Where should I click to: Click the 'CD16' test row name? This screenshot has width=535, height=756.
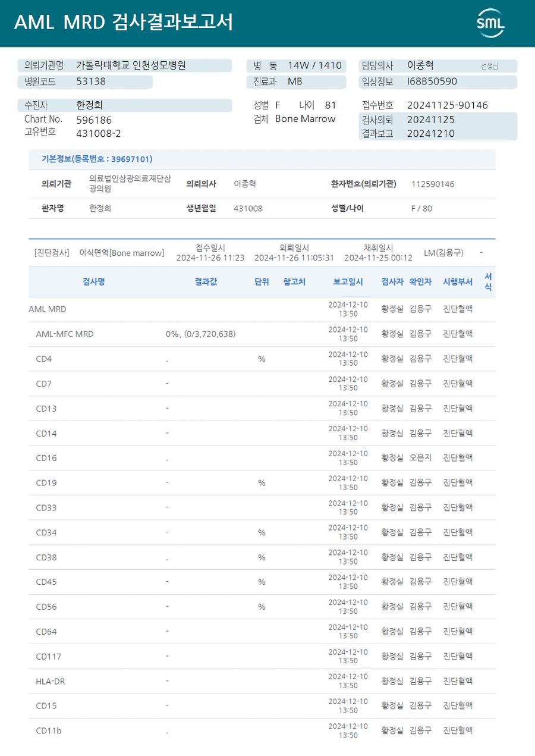[x=46, y=458]
